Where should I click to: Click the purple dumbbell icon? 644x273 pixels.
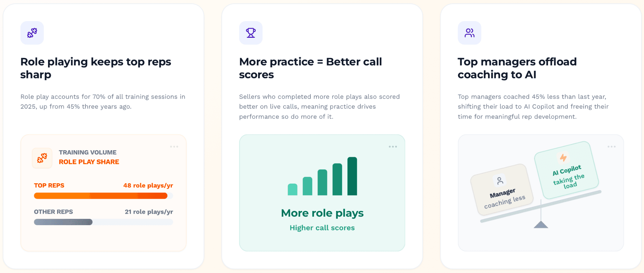coord(32,33)
